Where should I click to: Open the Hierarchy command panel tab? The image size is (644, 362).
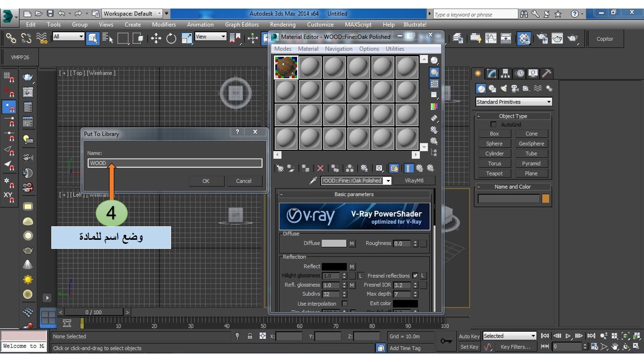click(505, 73)
